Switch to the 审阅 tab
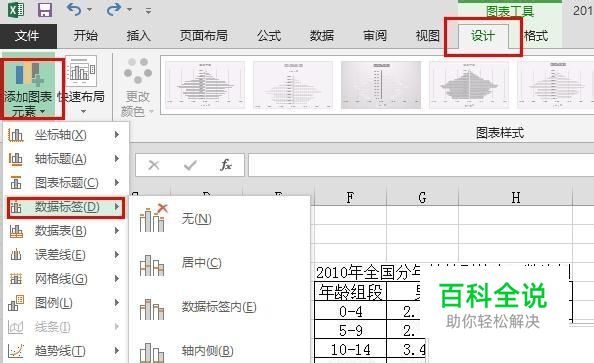The height and width of the screenshot is (363, 594). (x=375, y=36)
